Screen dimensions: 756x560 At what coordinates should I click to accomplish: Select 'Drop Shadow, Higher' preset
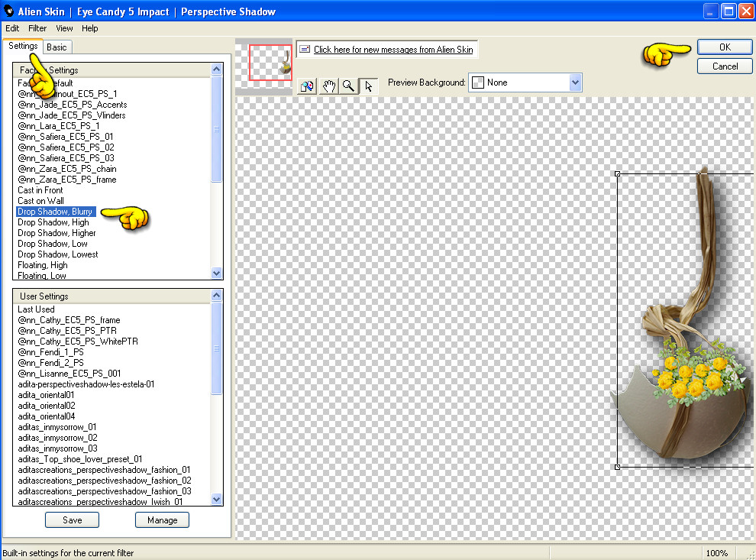57,233
